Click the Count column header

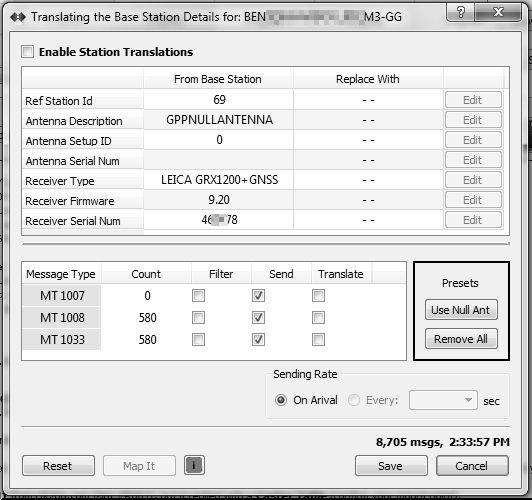click(x=146, y=274)
